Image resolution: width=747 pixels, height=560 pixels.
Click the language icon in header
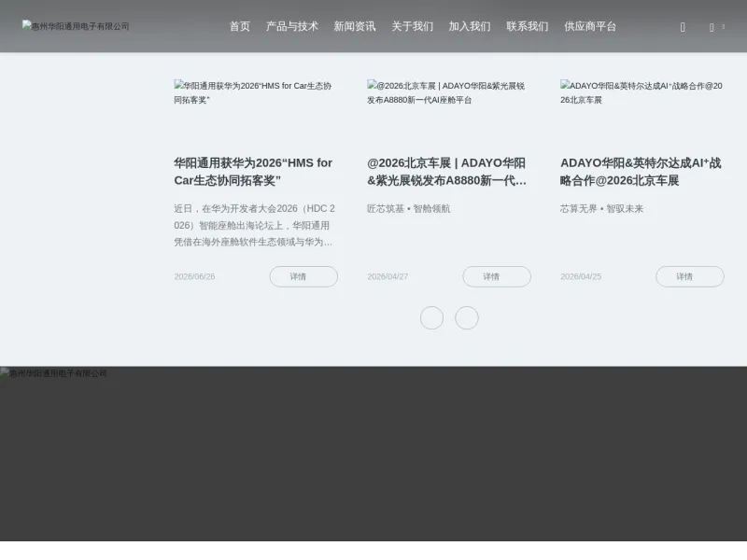[712, 28]
